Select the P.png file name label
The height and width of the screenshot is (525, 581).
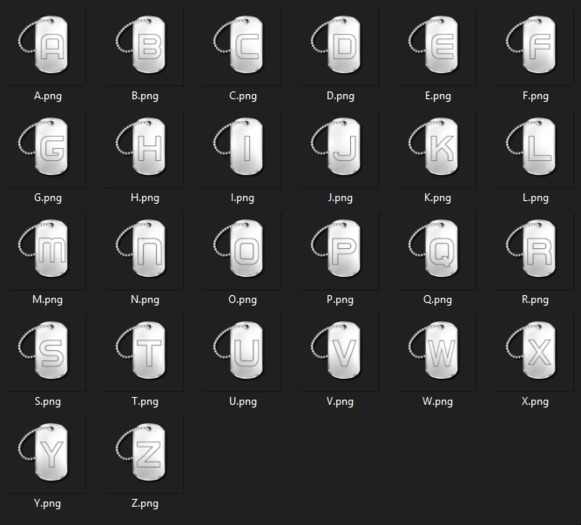tap(340, 300)
